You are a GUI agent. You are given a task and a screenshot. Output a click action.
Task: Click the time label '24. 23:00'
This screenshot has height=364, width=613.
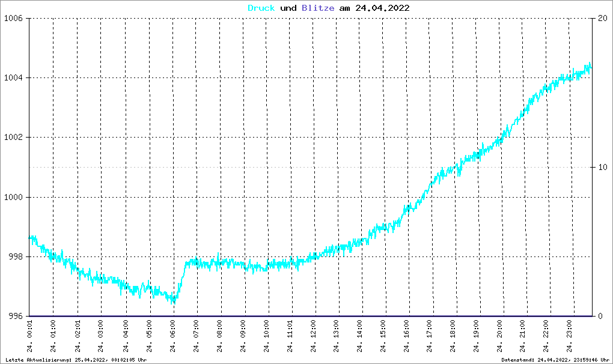(x=569, y=336)
